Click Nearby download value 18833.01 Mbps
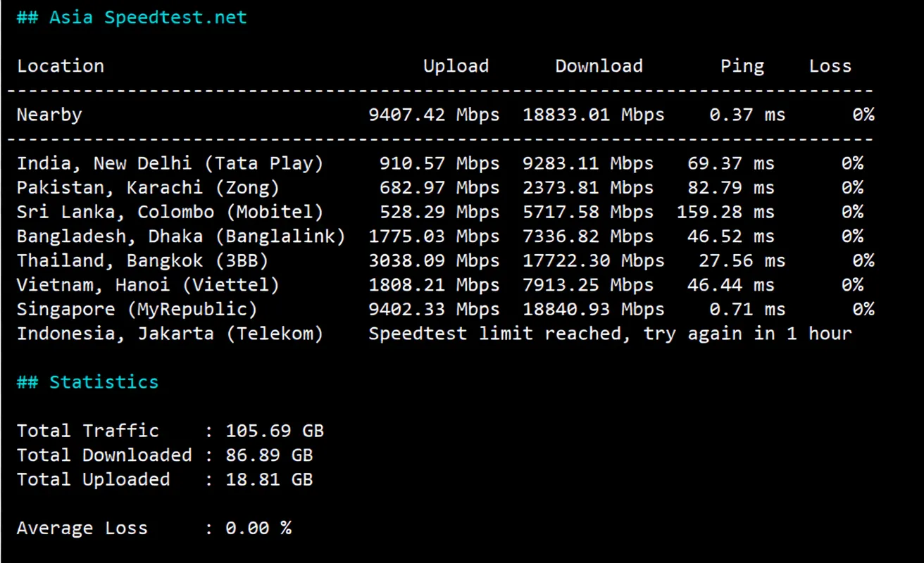This screenshot has width=924, height=563. click(593, 115)
